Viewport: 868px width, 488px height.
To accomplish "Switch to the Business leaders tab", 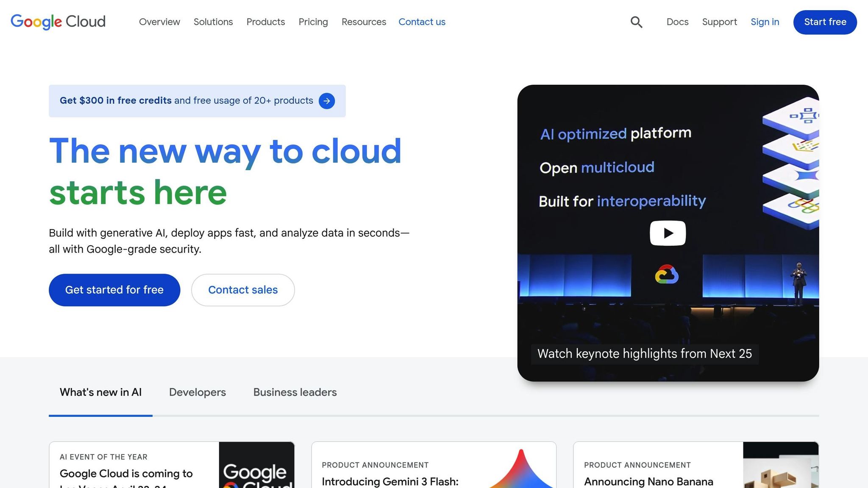I will pos(295,392).
